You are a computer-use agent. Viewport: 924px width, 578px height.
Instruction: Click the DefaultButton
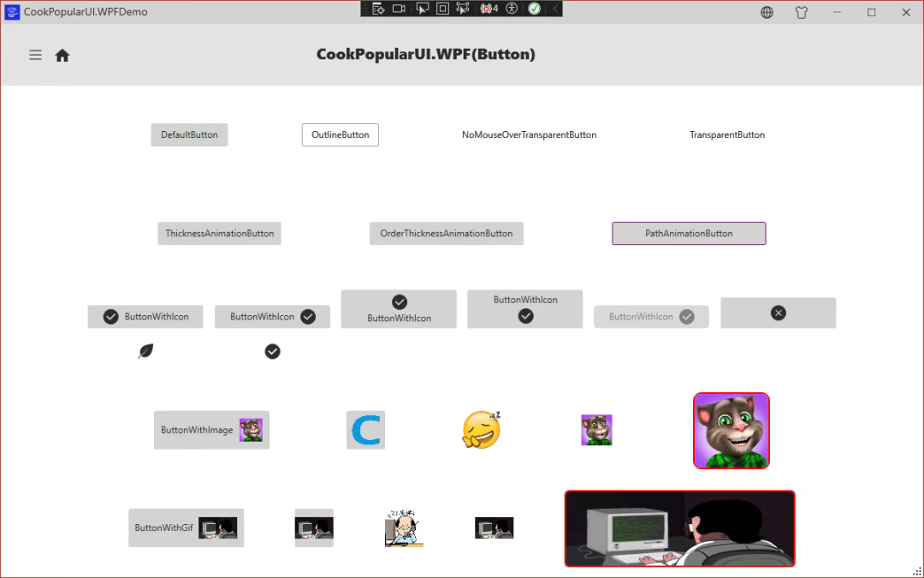189,135
